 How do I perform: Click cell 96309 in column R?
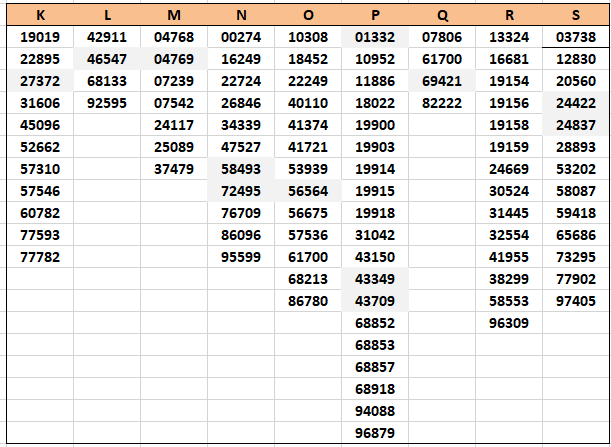[509, 323]
